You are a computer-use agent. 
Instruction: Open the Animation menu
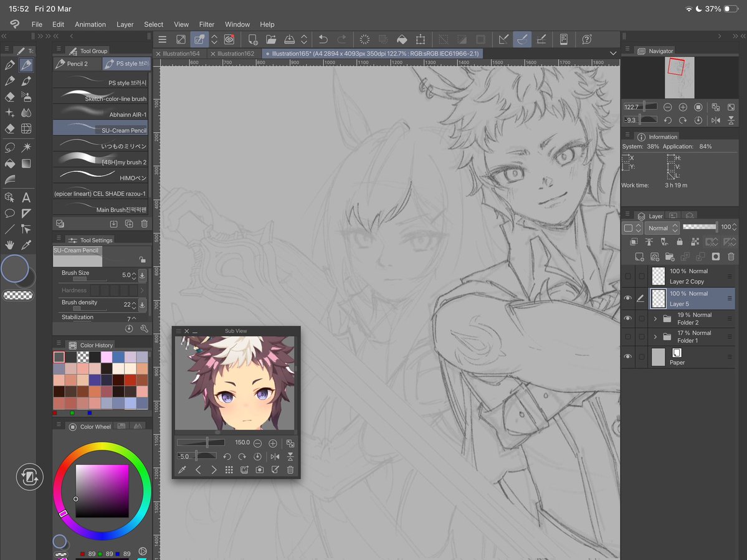pos(90,24)
